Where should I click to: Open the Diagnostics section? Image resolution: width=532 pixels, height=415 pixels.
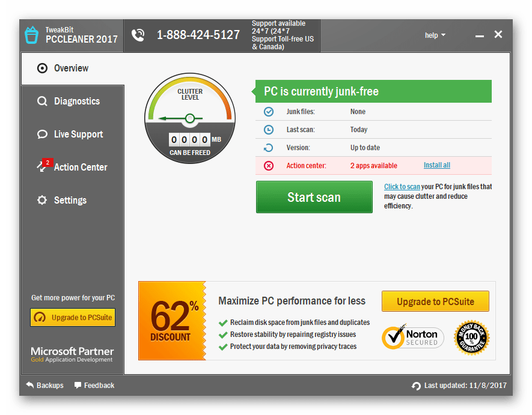(x=76, y=101)
